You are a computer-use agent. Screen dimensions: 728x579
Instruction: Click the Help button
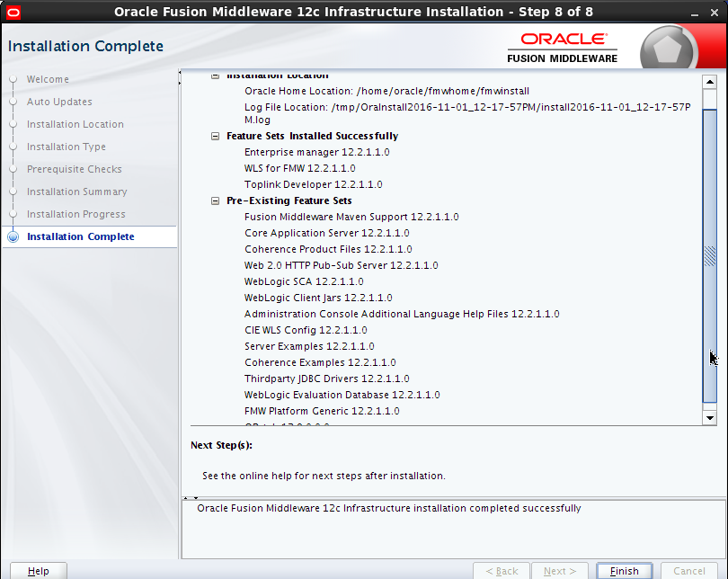click(39, 571)
